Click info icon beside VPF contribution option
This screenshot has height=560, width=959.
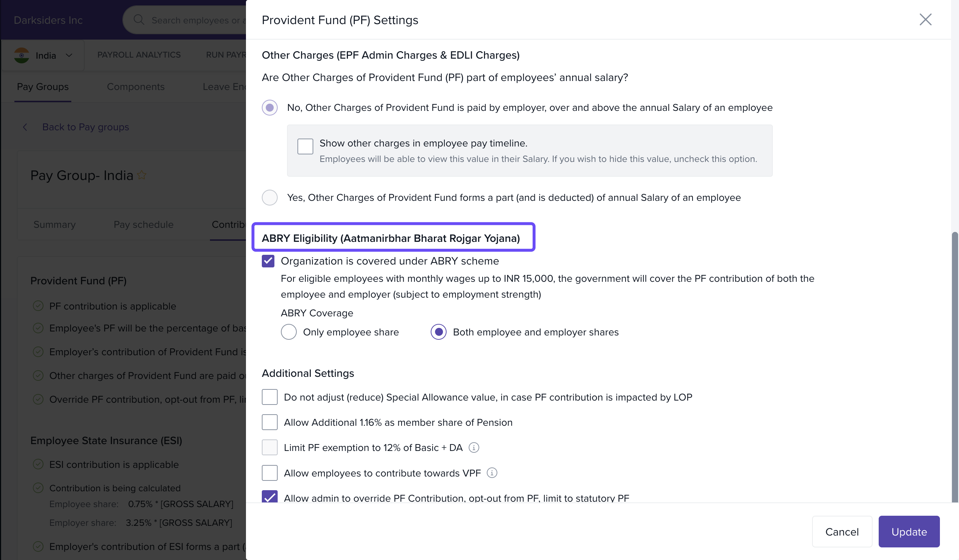coord(492,473)
